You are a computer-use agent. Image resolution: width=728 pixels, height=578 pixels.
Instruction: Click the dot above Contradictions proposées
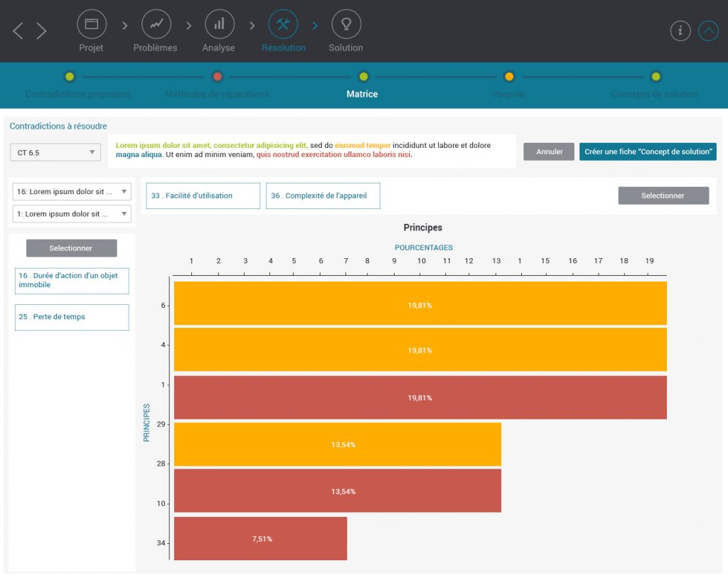(x=70, y=77)
